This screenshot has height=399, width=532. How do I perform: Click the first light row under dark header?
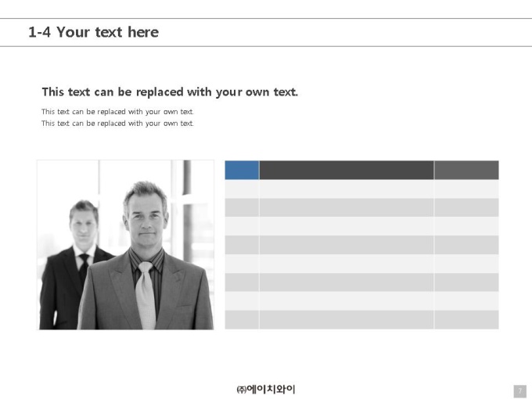pos(347,189)
